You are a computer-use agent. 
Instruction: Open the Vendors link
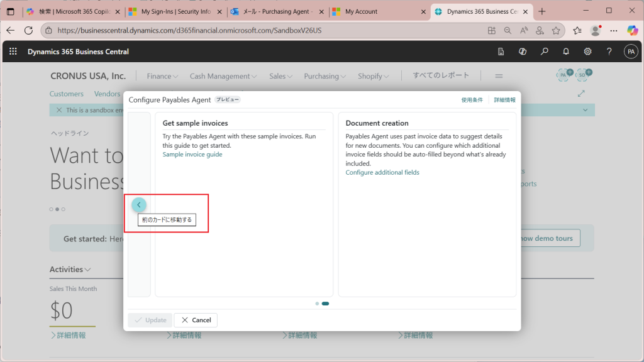(107, 94)
